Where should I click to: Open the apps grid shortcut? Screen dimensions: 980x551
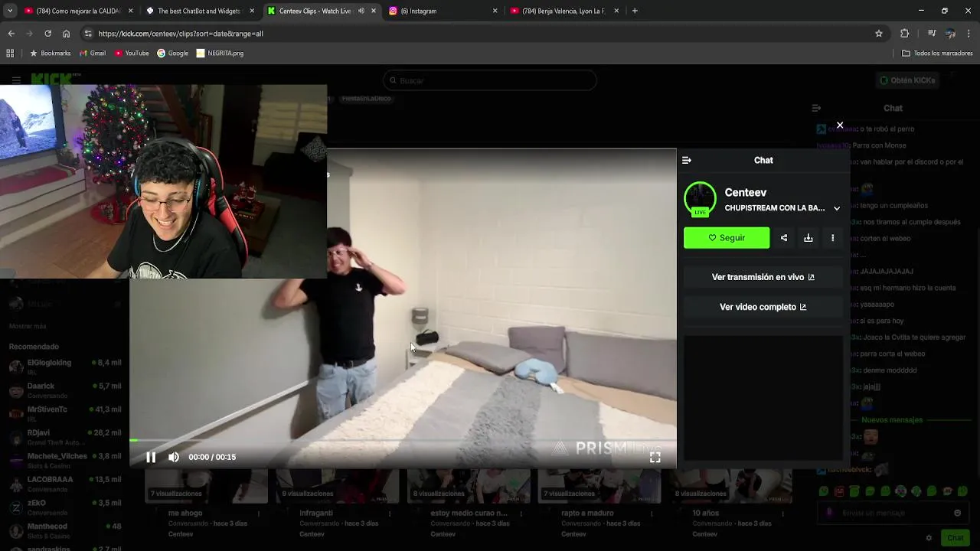pyautogui.click(x=10, y=54)
